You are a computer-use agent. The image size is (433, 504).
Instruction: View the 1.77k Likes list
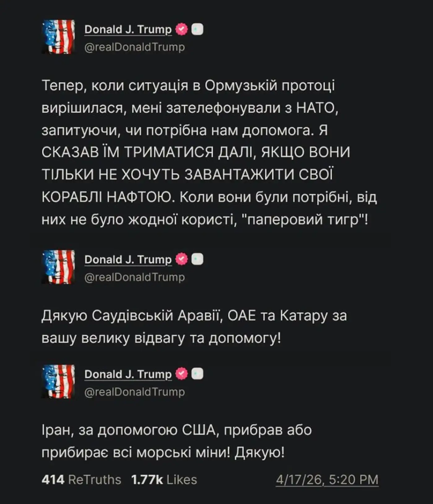coord(164,480)
